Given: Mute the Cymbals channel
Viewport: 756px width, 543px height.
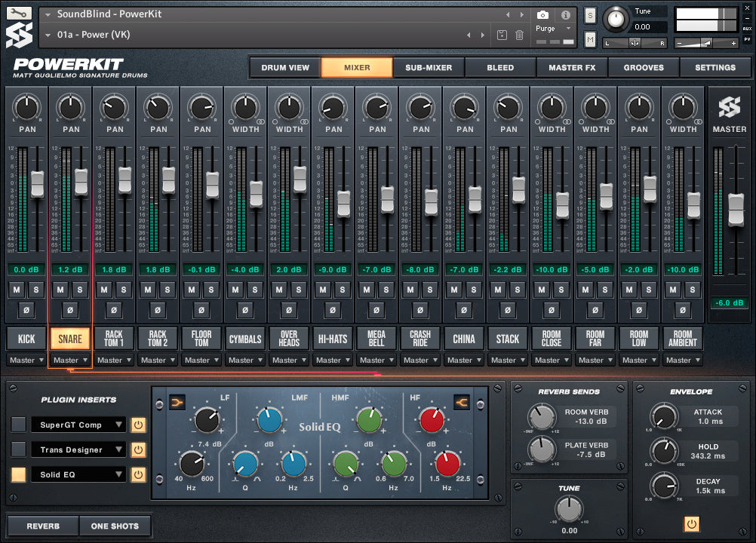Looking at the screenshot, I should click(235, 290).
